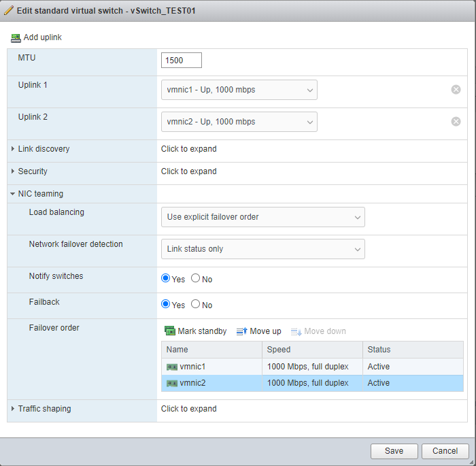The image size is (476, 466).
Task: Open Network failover detection dropdown
Action: click(x=263, y=249)
